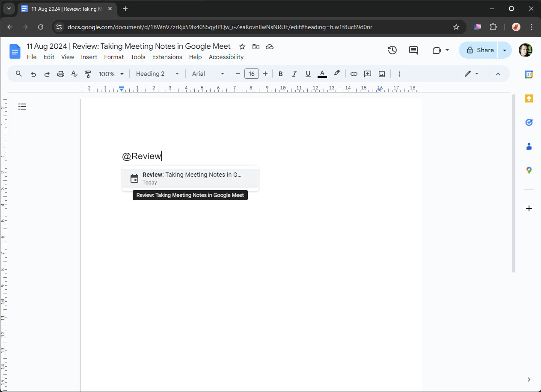
Task: Star the document
Action: (242, 47)
